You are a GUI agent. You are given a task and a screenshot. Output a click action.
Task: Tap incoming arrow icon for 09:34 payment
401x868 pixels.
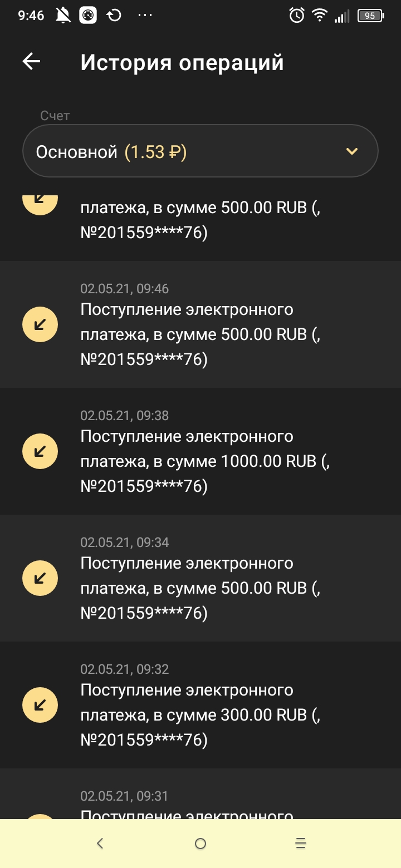click(40, 578)
